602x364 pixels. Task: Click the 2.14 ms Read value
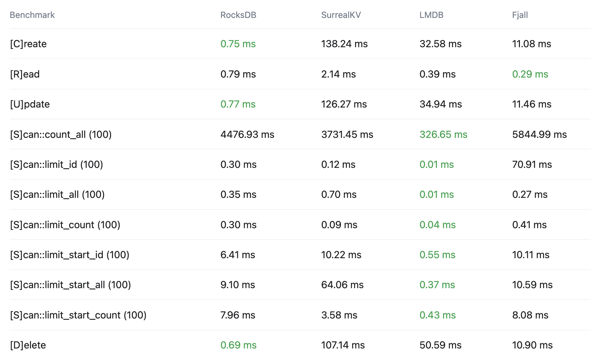click(339, 74)
